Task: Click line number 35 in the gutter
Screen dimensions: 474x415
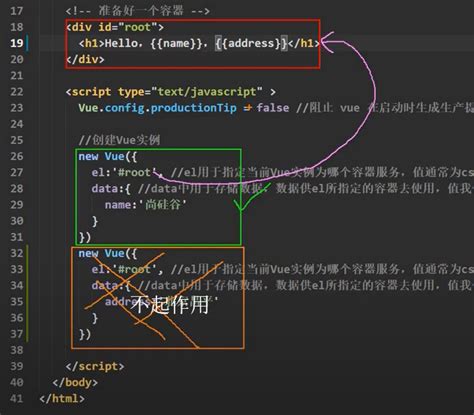Action: click(x=17, y=302)
